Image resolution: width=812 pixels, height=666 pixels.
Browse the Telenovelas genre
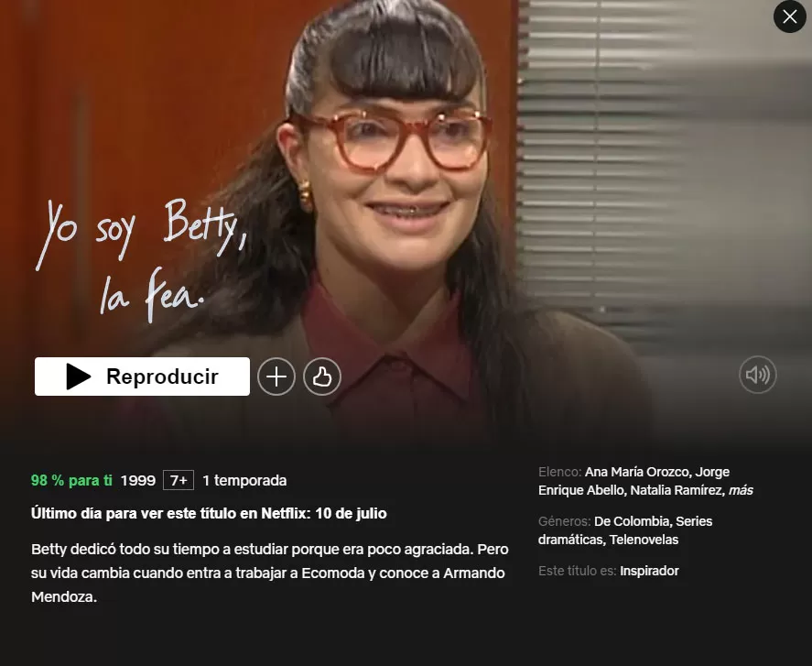(644, 540)
